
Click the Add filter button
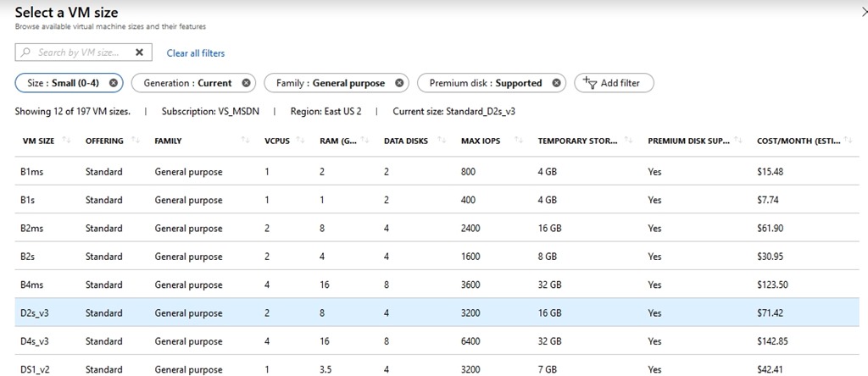pyautogui.click(x=614, y=83)
